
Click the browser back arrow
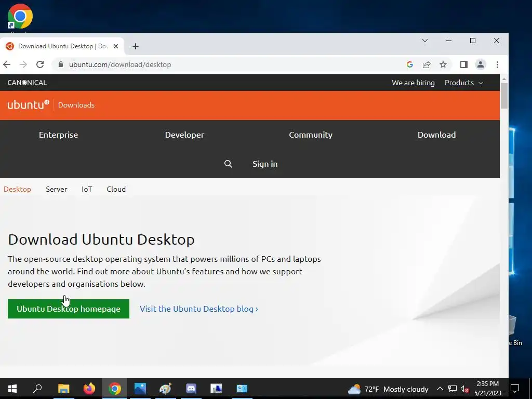[7, 64]
